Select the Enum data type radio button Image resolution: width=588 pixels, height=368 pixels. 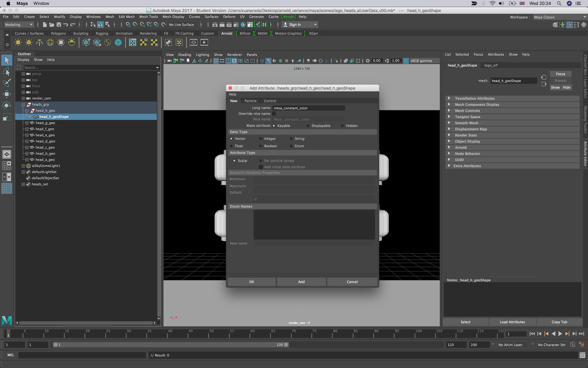(291, 146)
